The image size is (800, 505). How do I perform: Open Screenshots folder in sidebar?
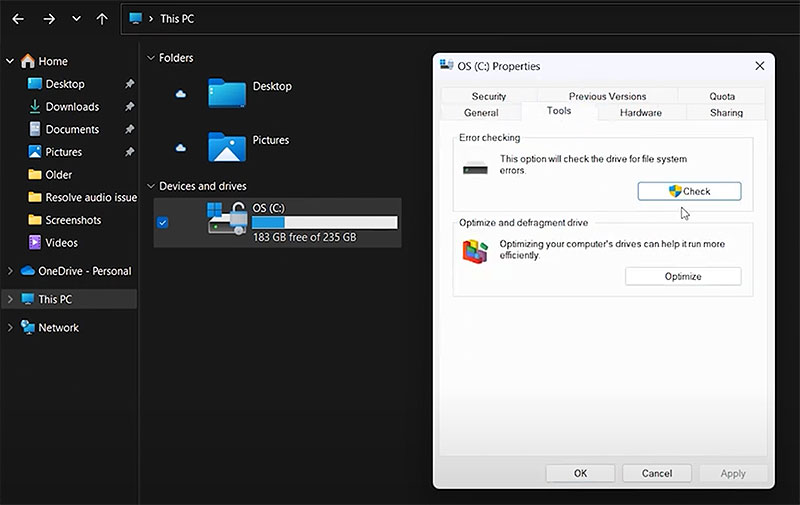pos(73,220)
